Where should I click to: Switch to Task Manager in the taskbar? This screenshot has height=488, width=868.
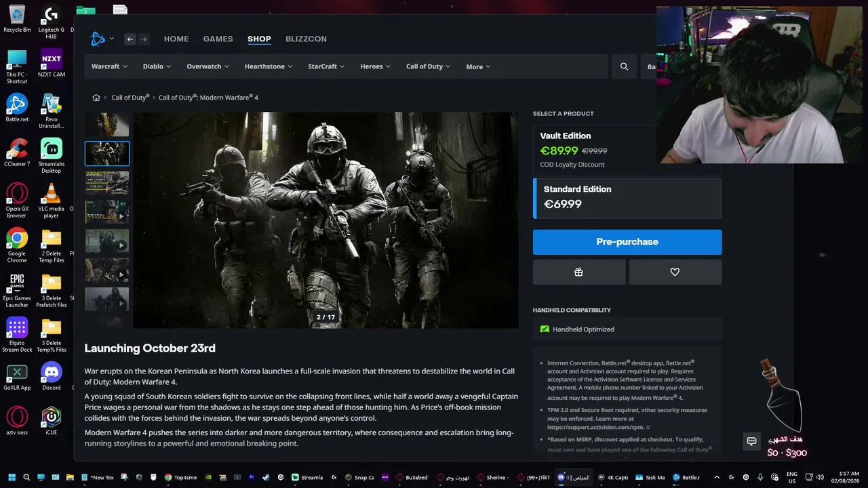pyautogui.click(x=650, y=477)
